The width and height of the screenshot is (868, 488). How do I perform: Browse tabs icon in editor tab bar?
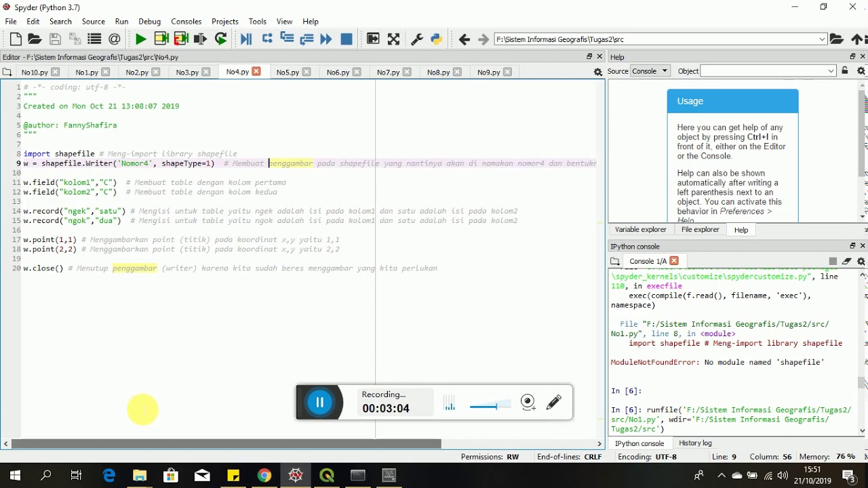[x=7, y=72]
